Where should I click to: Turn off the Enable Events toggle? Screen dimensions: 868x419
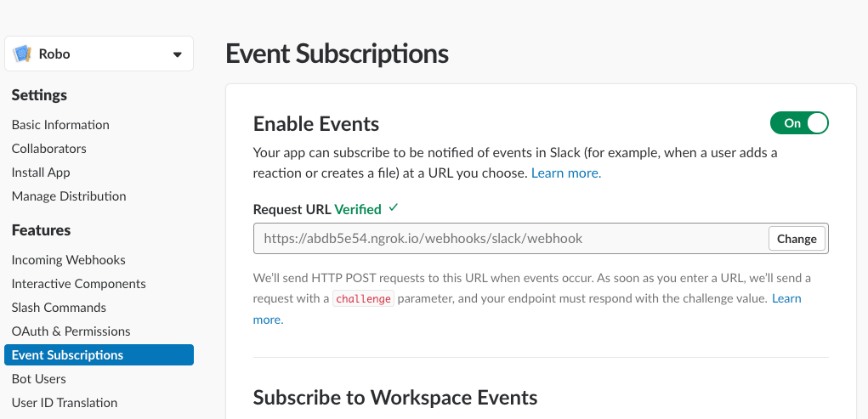point(799,123)
